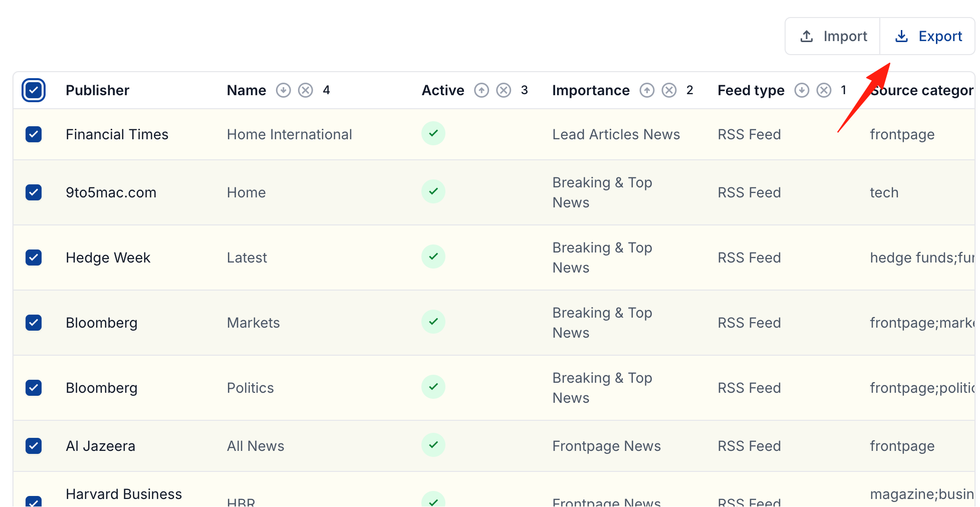980x507 pixels.
Task: Toggle the select-all checkbox in header
Action: (x=34, y=90)
